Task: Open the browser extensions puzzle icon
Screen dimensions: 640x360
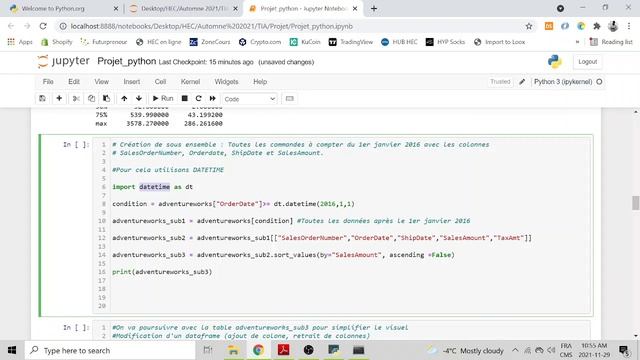Action: [x=597, y=26]
